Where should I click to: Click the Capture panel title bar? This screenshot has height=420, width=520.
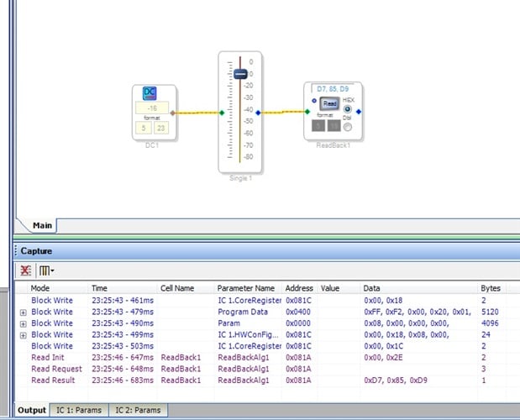click(x=266, y=251)
